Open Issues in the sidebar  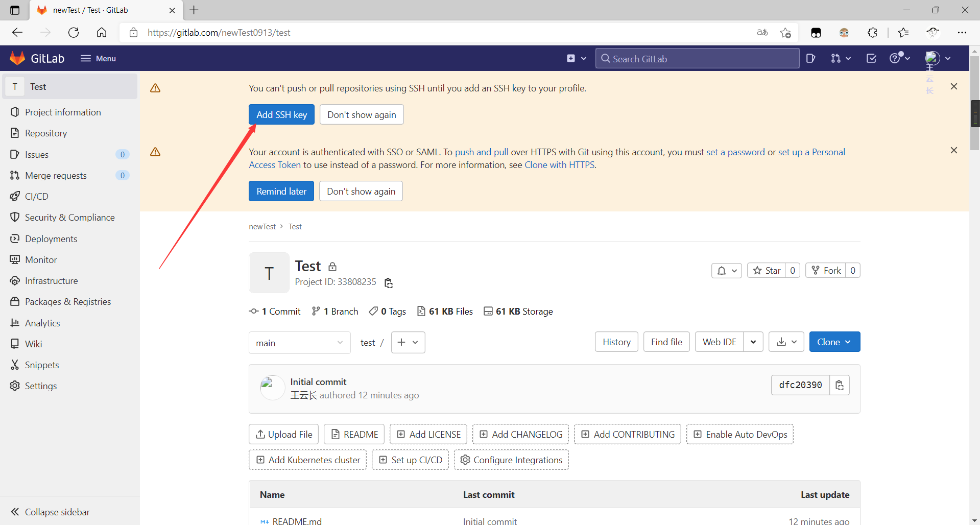click(x=37, y=154)
